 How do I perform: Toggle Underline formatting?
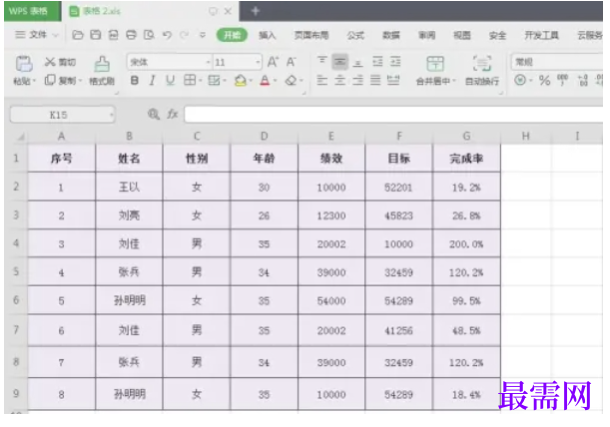tap(170, 80)
